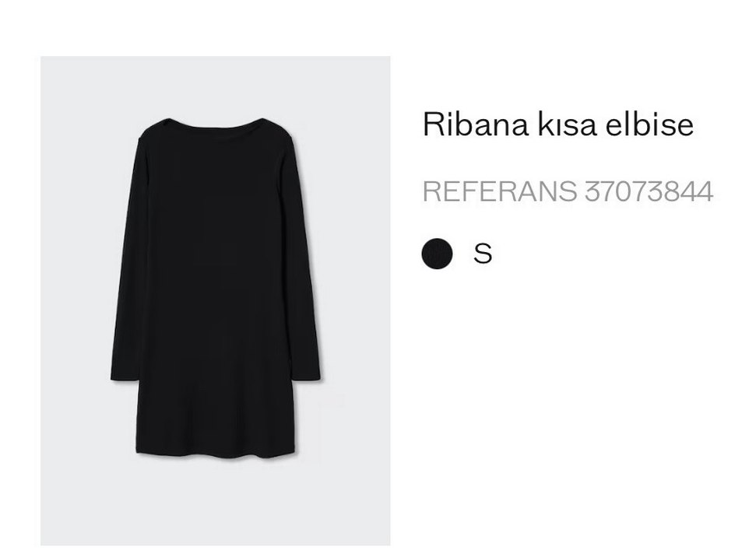756x550 pixels.
Task: Click the reference number 37073844
Action: [x=649, y=191]
